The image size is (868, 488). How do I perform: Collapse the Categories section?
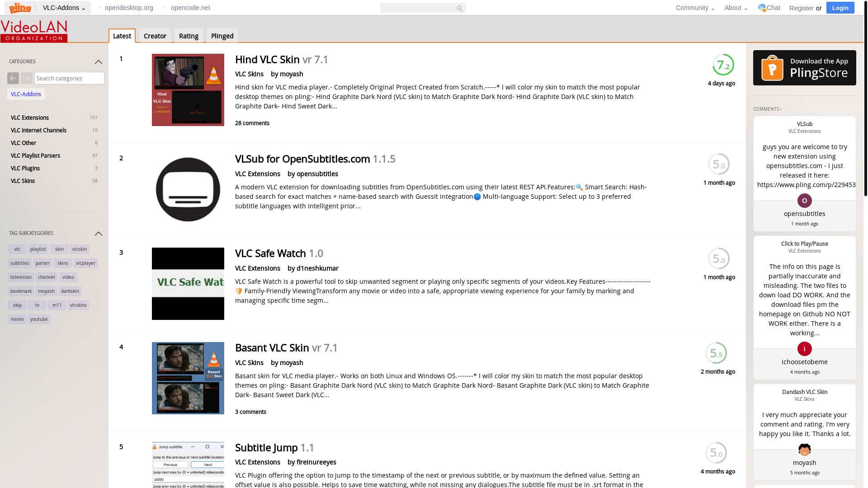[x=99, y=62]
